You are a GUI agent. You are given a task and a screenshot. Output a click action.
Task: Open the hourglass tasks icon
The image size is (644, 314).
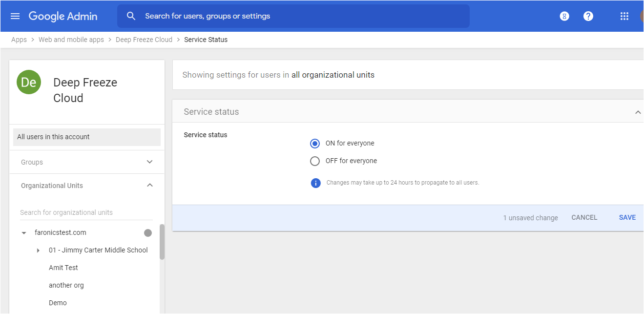pyautogui.click(x=564, y=16)
